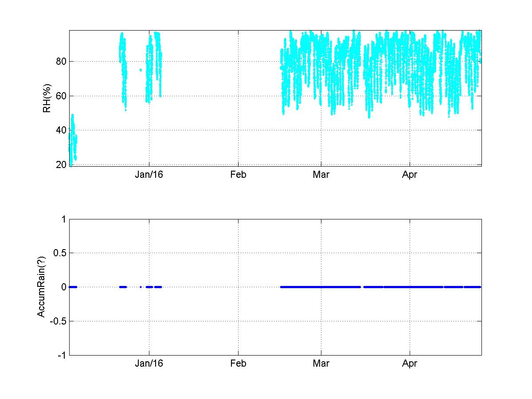Click the -1 tick on the AccumRain axis

pyautogui.click(x=63, y=355)
